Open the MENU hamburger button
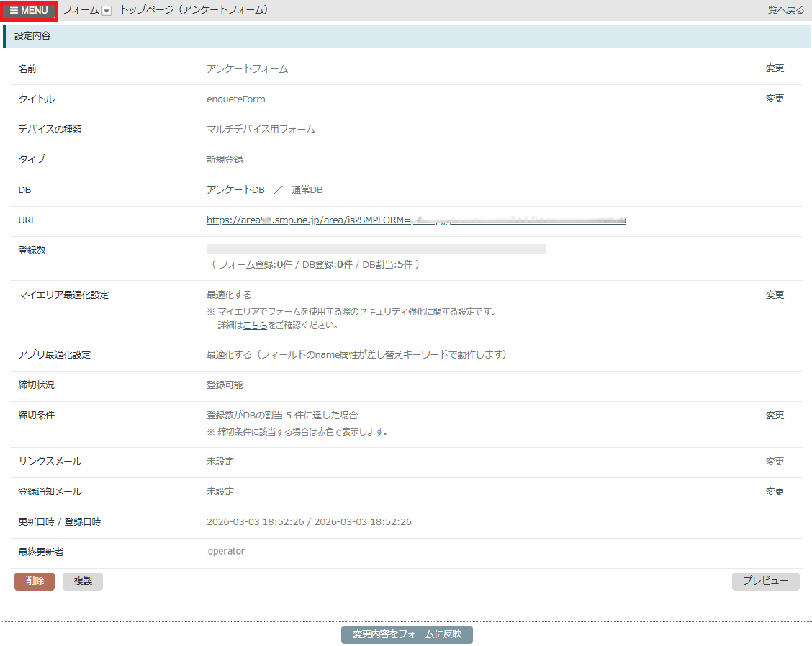The height and width of the screenshot is (646, 812). pos(29,11)
